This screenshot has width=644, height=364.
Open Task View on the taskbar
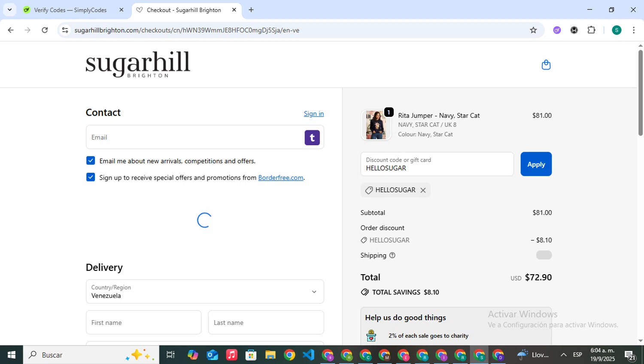170,355
